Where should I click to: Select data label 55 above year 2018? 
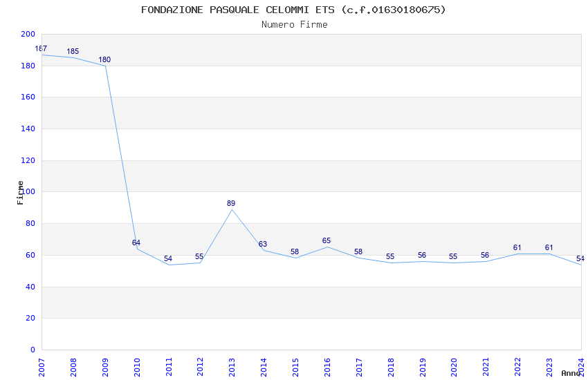(x=390, y=256)
